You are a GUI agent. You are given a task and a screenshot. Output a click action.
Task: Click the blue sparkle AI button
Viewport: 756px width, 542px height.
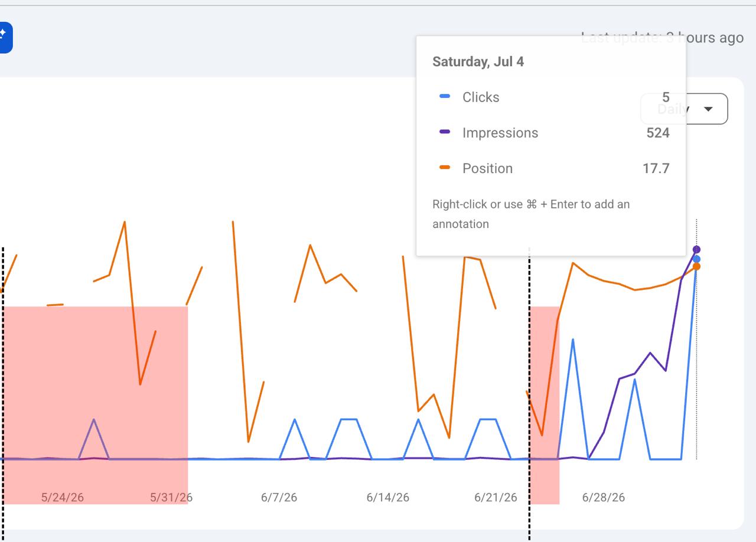tap(5, 37)
